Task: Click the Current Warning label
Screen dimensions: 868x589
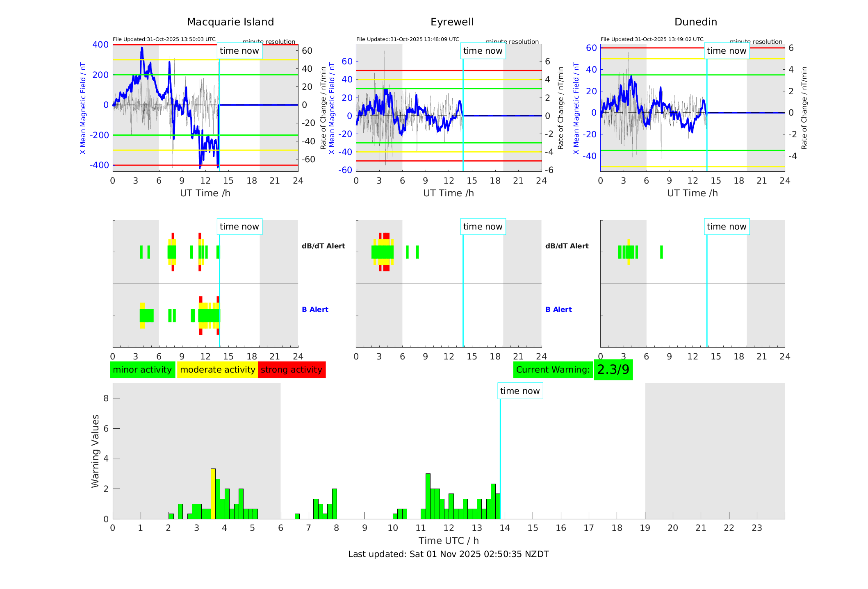Action: [x=553, y=370]
